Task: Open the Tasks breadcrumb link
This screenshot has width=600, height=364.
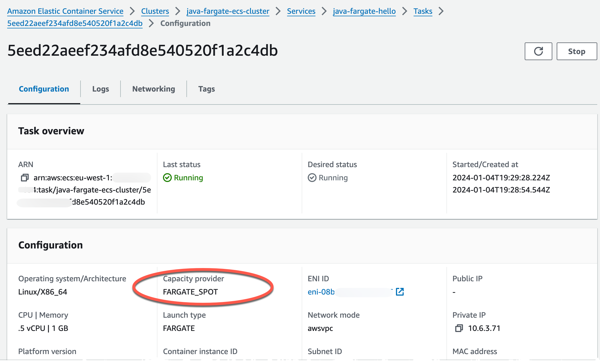Action: tap(423, 11)
